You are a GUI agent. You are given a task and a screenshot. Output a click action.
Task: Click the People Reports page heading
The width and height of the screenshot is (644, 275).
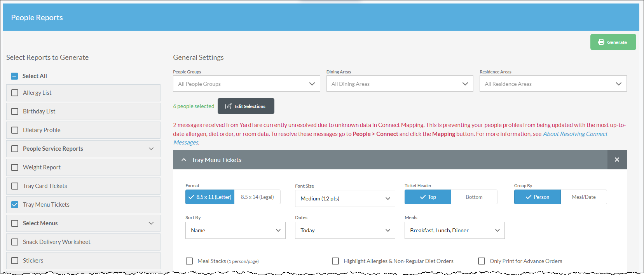point(37,17)
